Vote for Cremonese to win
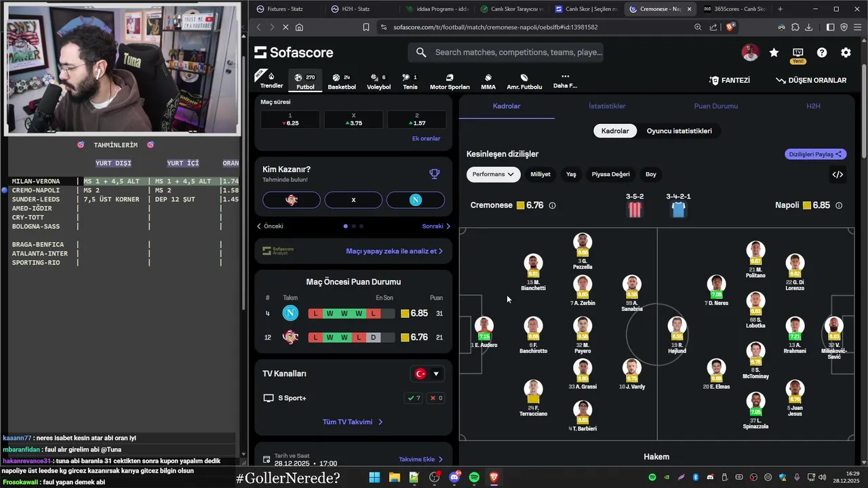The height and width of the screenshot is (488, 868). [x=291, y=200]
